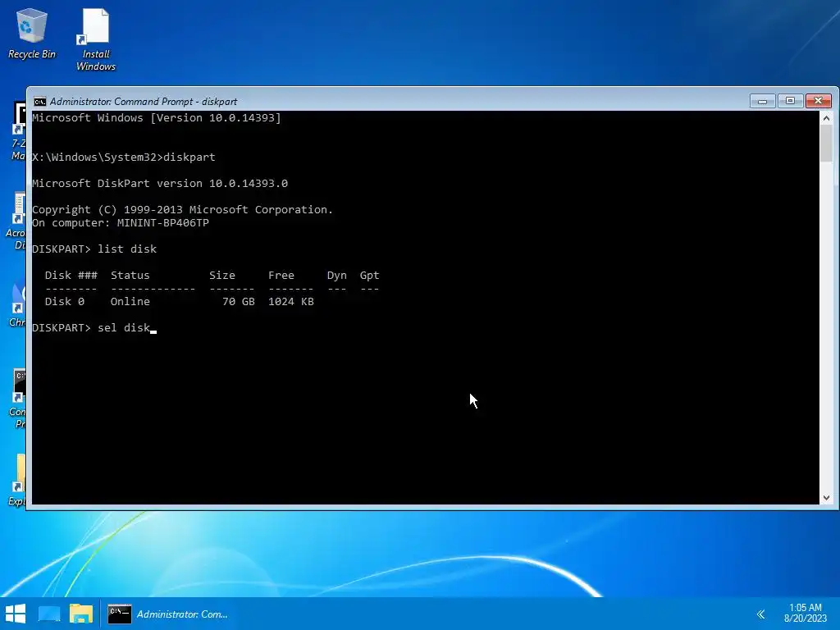
Task: Open the Install Windows desktop shortcut
Action: (x=95, y=39)
